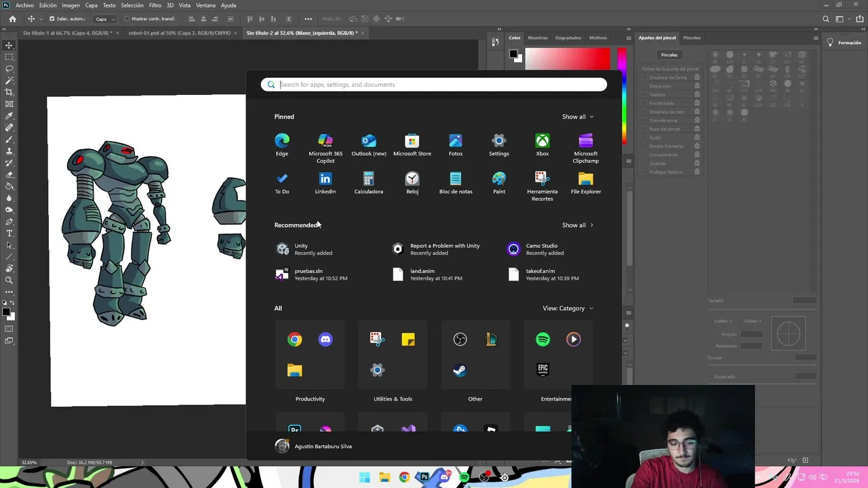The height and width of the screenshot is (488, 868).
Task: Select the Brush tool
Action: (x=9, y=139)
